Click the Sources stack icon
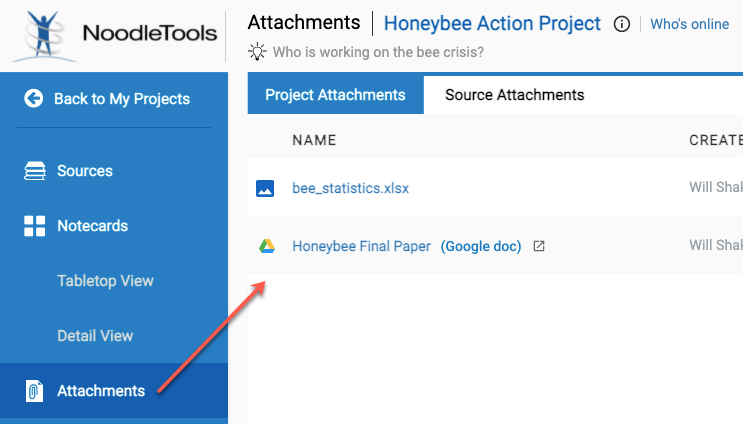The width and height of the screenshot is (743, 424). [x=35, y=171]
